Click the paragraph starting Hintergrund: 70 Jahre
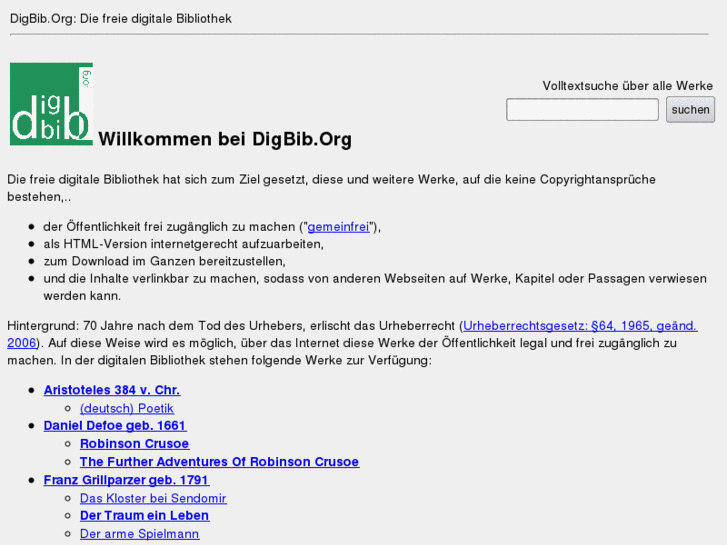727x545 pixels. click(x=352, y=343)
